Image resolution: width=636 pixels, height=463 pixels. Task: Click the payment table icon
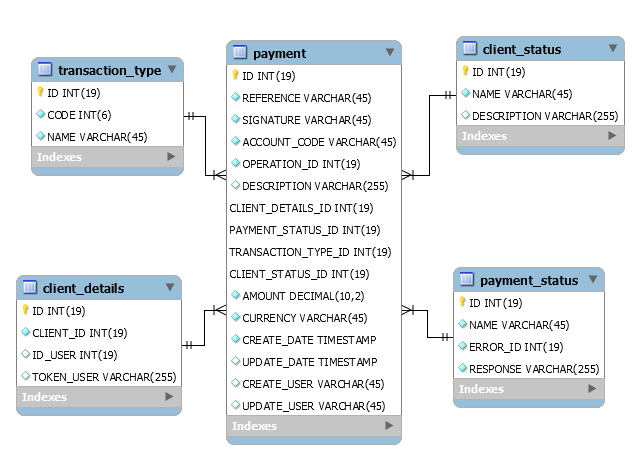tap(240, 53)
